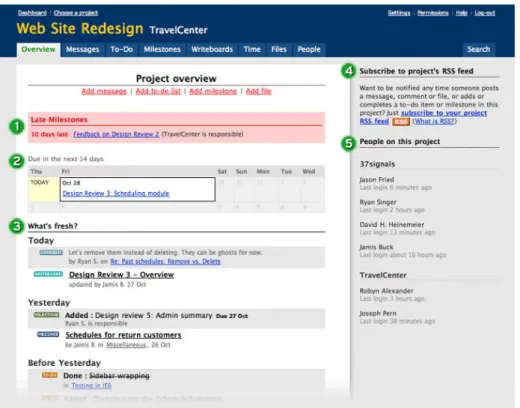
Task: Open Feedback on Design Review 2 milestone
Action: click(116, 134)
